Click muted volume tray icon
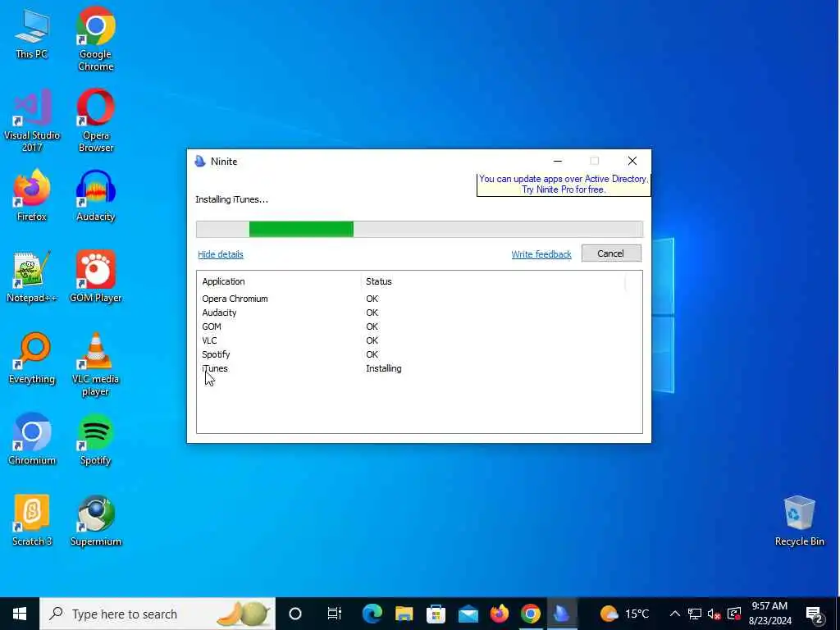Screen dimensions: 840x630 click(714, 614)
